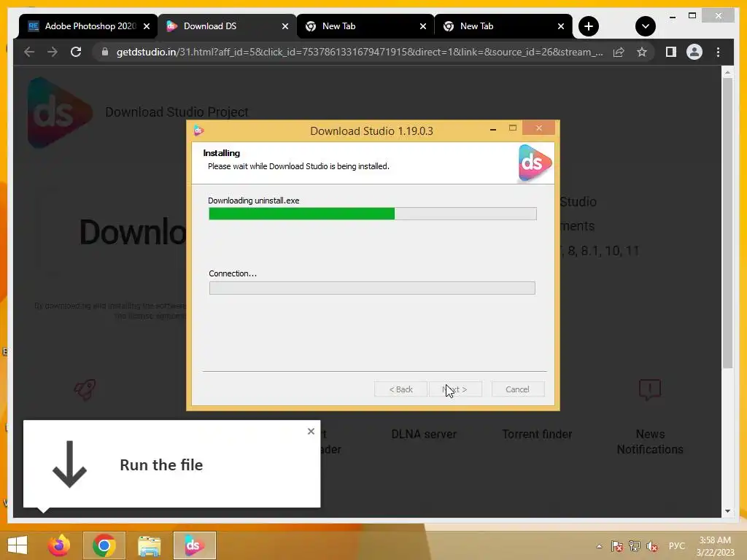
Task: Open the Action Center flag icon
Action: [617, 546]
